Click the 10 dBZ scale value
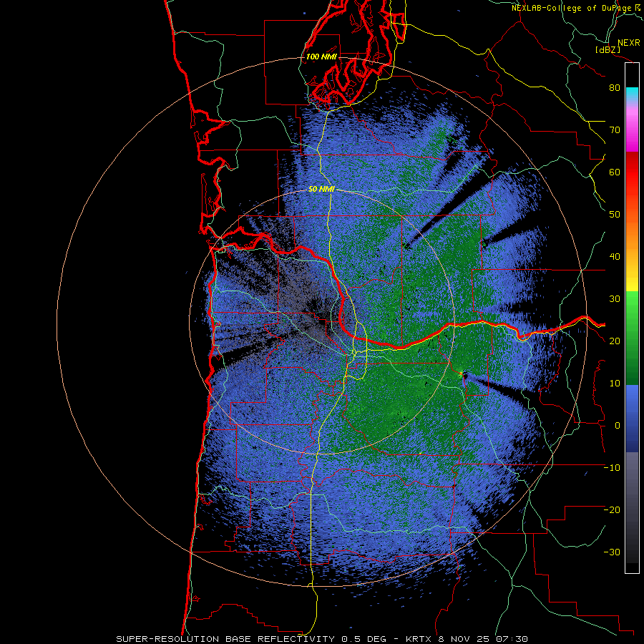Screen dimensions: 644x644 [615, 384]
